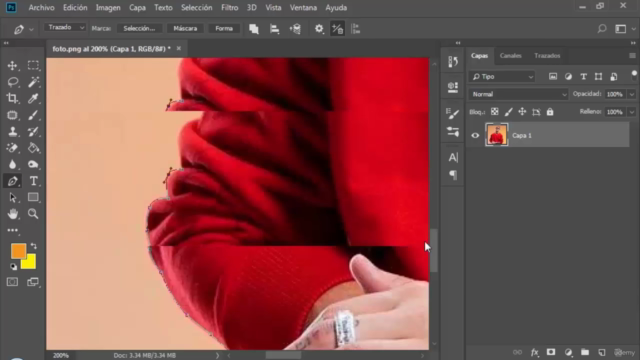Select the Clone Stamp tool

[x=12, y=131]
